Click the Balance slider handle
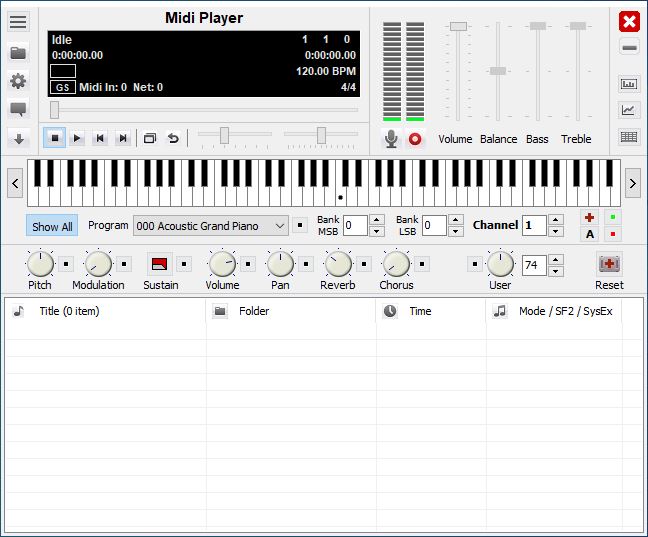The height and width of the screenshot is (537, 648). point(498,71)
